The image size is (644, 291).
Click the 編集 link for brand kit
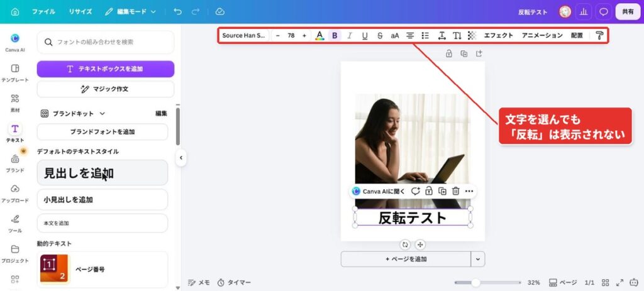point(161,114)
